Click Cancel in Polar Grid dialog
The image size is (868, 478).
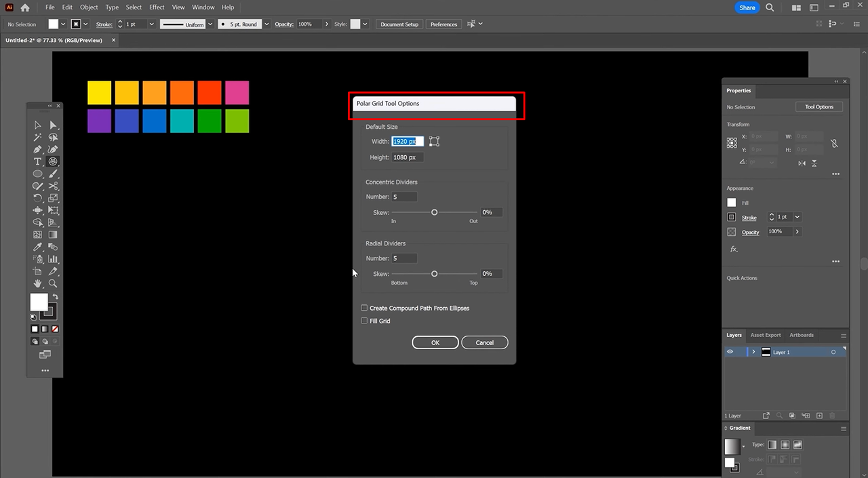pyautogui.click(x=485, y=342)
